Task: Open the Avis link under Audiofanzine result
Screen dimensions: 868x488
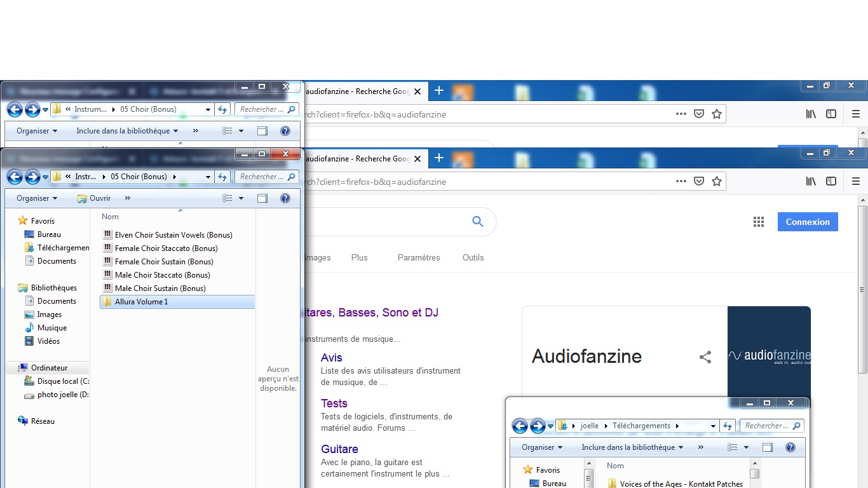Action: tap(331, 358)
